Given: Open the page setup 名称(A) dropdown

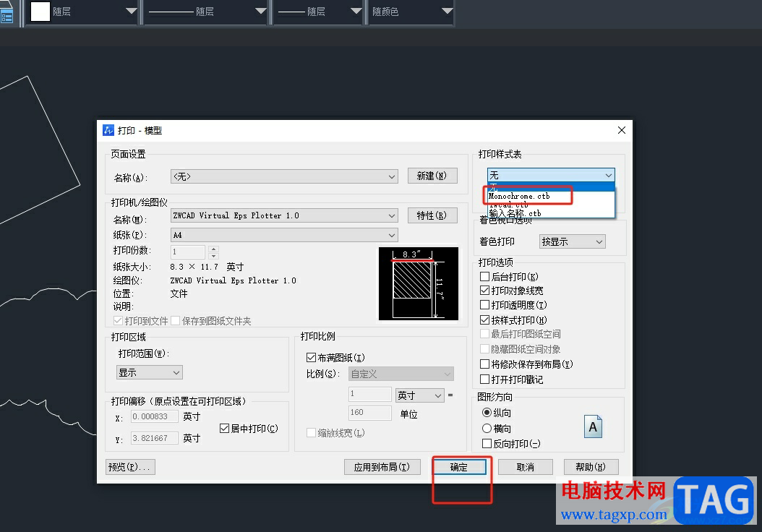Looking at the screenshot, I should click(x=284, y=176).
